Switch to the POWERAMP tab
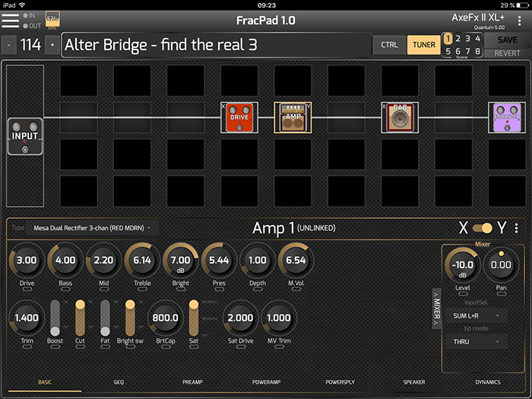Image resolution: width=532 pixels, height=399 pixels. click(266, 382)
